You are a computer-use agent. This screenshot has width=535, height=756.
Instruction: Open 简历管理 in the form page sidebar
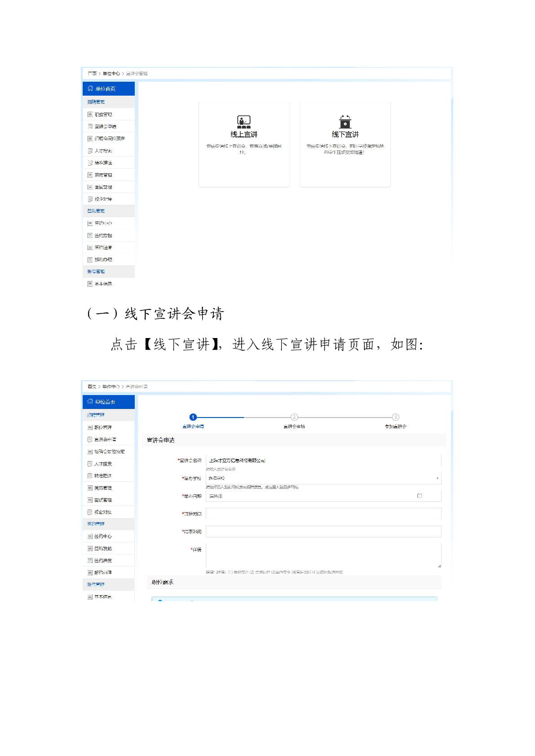pos(103,488)
